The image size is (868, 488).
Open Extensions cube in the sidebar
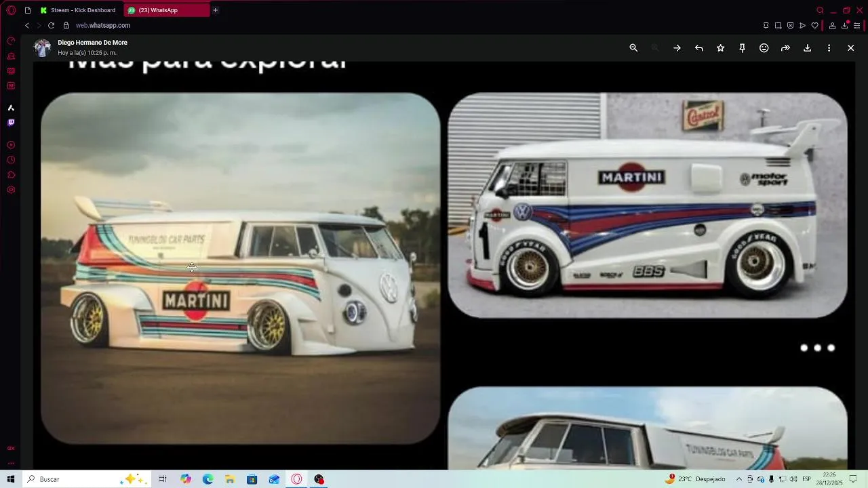tap(11, 175)
